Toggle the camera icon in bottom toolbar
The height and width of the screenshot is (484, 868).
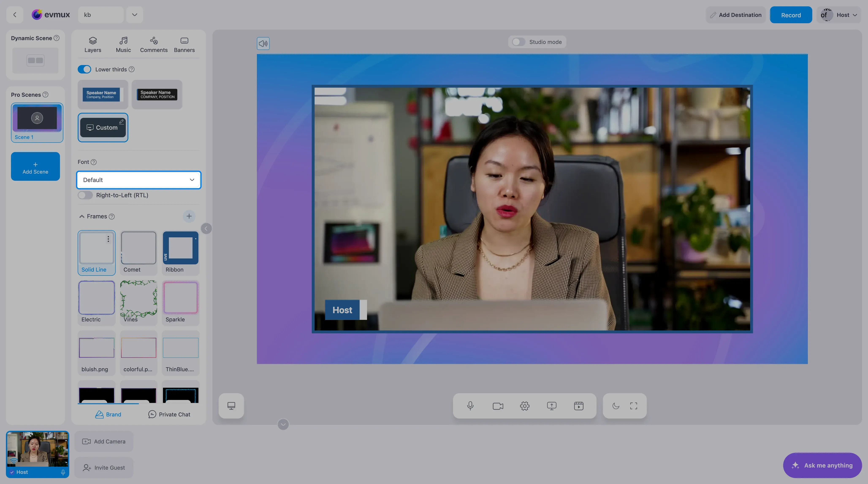tap(498, 406)
